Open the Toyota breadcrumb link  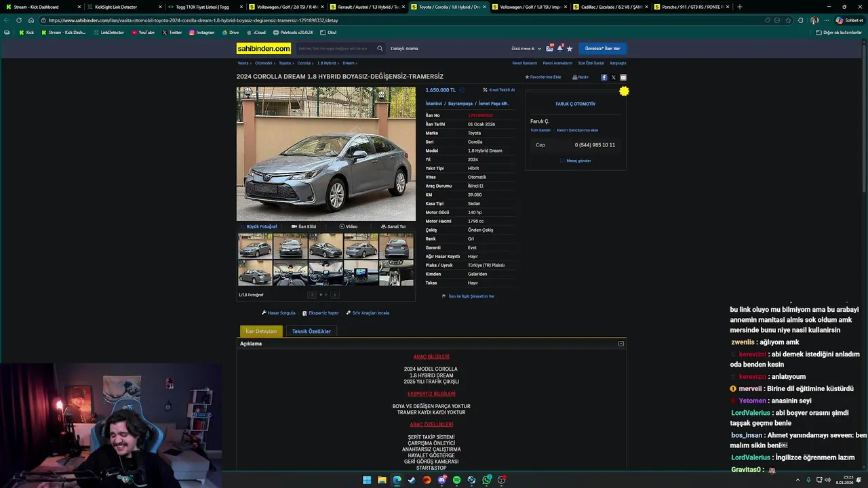[x=285, y=63]
